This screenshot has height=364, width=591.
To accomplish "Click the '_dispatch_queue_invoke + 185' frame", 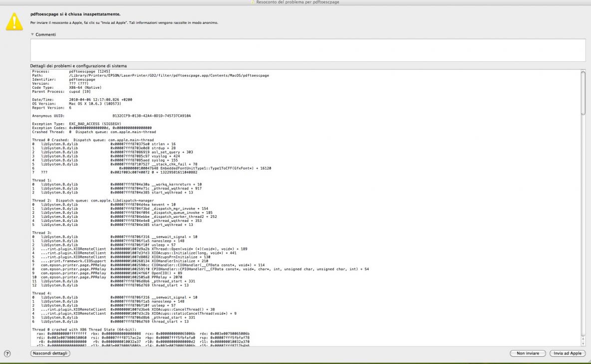I will point(122,213).
